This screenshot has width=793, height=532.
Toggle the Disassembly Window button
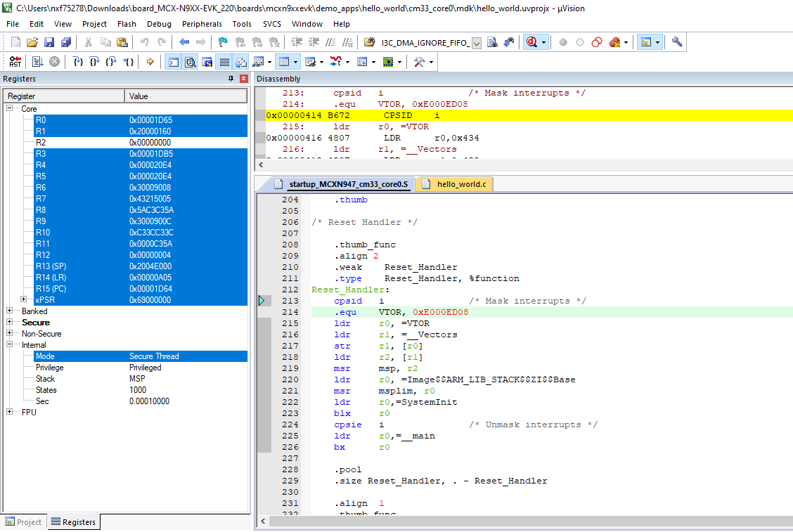(190, 62)
